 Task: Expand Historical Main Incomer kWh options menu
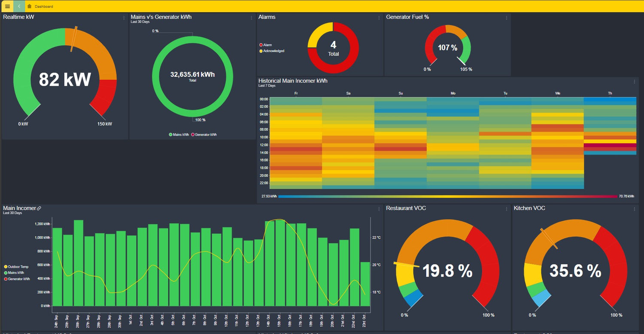point(635,82)
